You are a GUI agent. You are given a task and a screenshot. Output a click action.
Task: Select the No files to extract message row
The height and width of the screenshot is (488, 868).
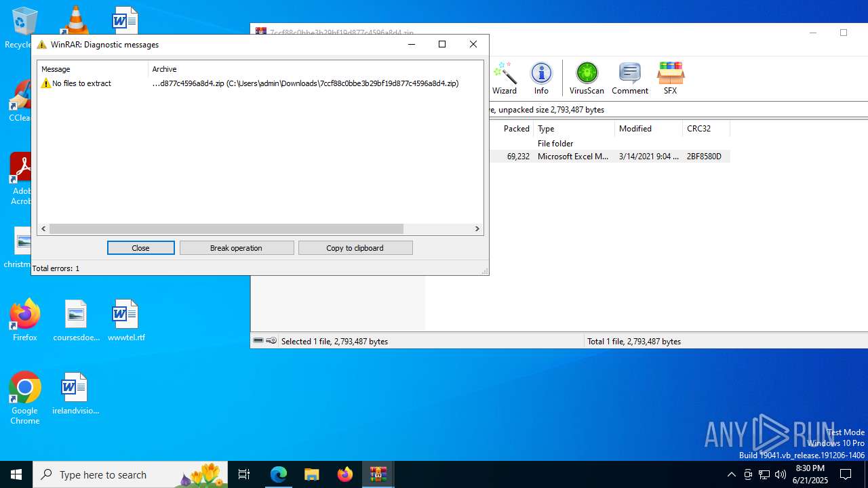(260, 83)
